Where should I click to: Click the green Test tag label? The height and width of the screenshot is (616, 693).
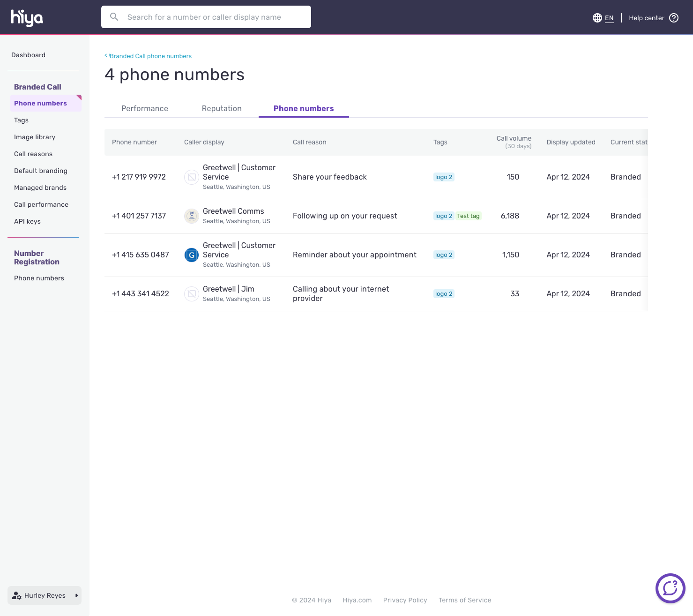coord(468,216)
